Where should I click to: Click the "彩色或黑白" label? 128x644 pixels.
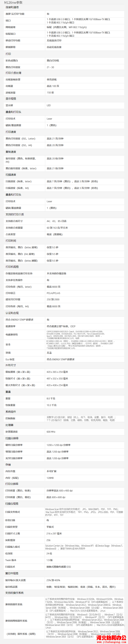12,60
